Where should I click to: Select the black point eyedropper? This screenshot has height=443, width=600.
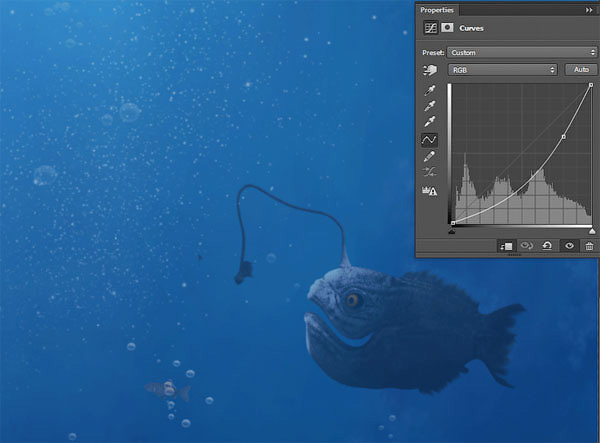click(x=430, y=90)
